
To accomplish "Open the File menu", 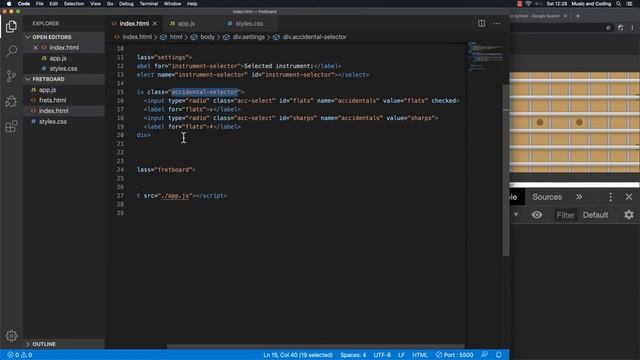I will coord(40,4).
